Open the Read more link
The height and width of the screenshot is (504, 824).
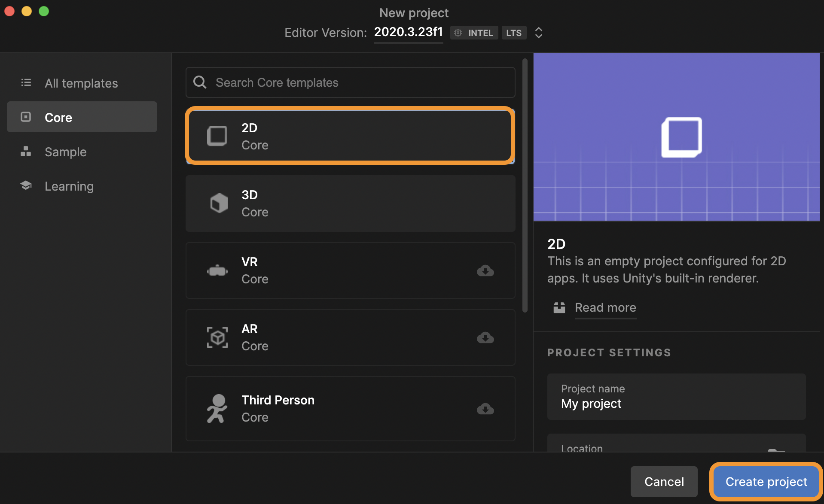coord(605,307)
